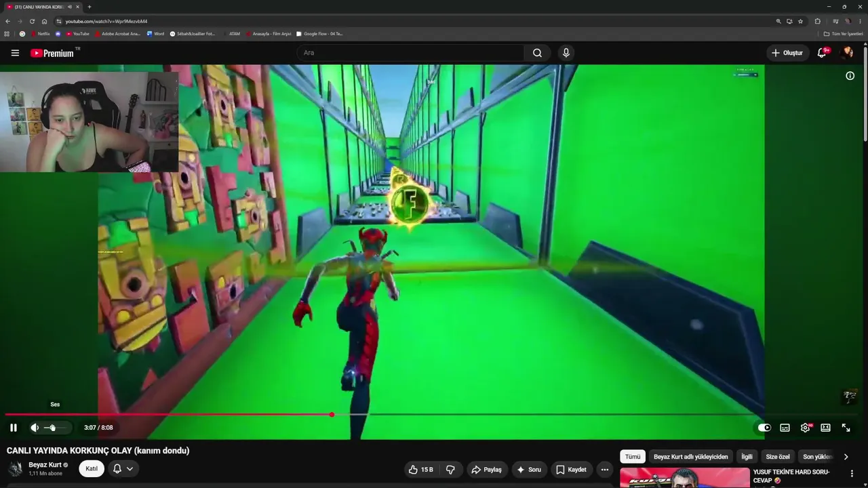This screenshot has height=488, width=868.
Task: Mute tab via the tab speaker icon
Action: tap(70, 7)
